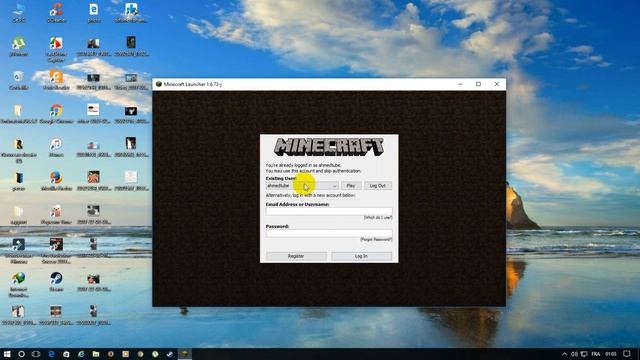Viewport: 640px width, 360px height.
Task: Open the Windows Start button
Action: (x=7, y=354)
